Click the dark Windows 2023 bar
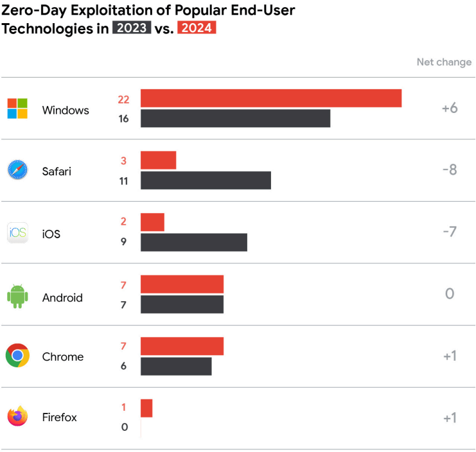476x452 pixels. tap(236, 118)
